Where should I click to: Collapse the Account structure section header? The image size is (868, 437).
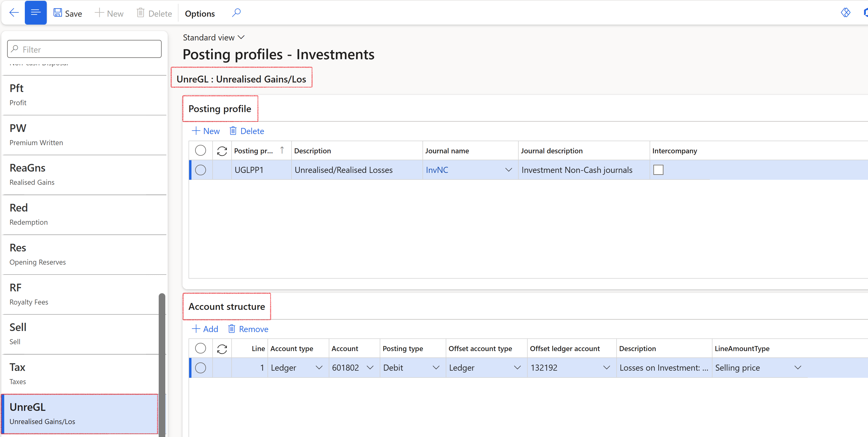[x=227, y=306]
